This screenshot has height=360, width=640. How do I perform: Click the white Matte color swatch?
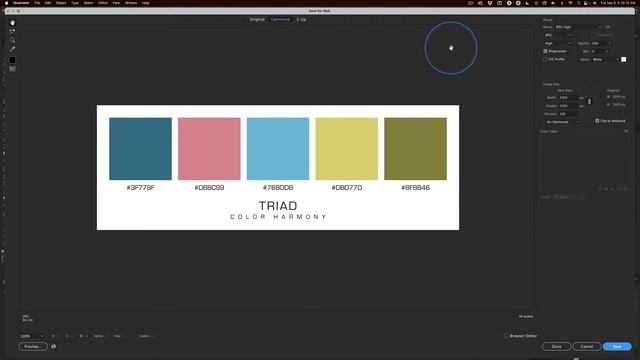[624, 60]
